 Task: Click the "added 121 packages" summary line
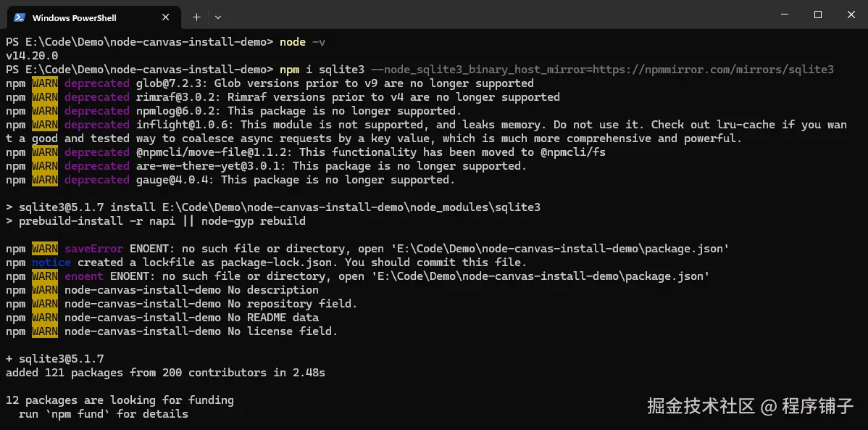(x=165, y=373)
